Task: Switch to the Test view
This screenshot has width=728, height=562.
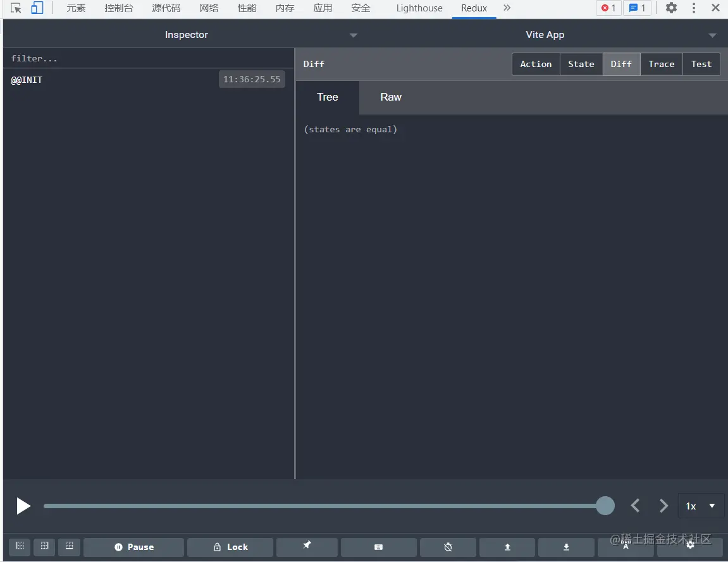Action: (701, 64)
